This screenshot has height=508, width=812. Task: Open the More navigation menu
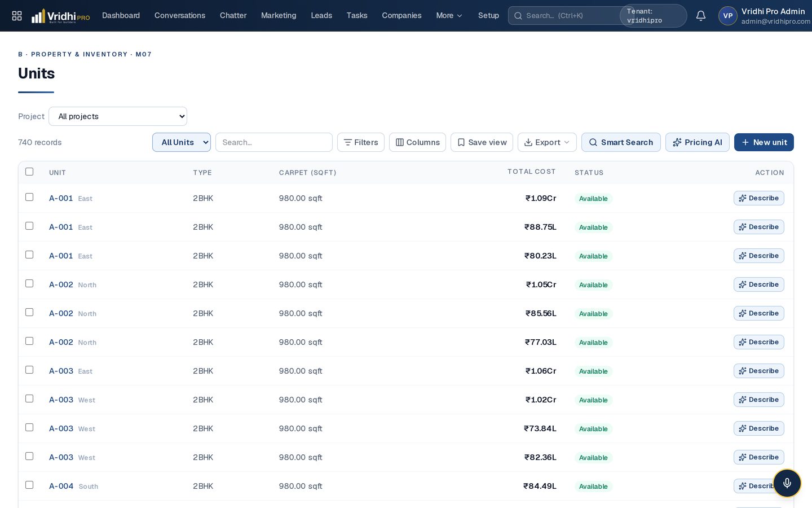[x=449, y=16]
